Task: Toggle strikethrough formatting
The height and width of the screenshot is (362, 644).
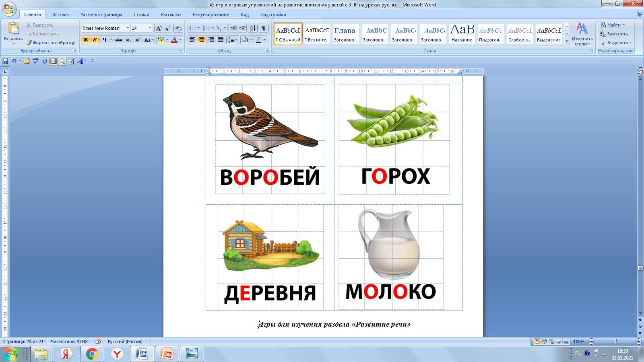Action: 119,40
